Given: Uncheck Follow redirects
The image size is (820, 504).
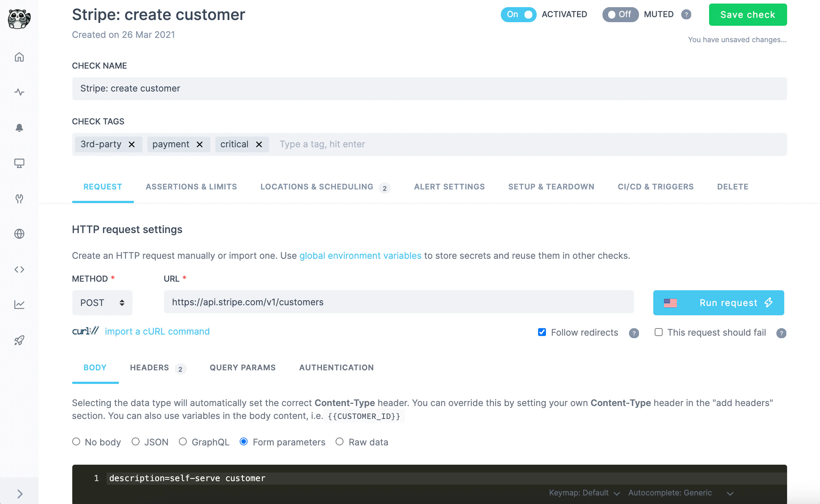Looking at the screenshot, I should click(542, 332).
